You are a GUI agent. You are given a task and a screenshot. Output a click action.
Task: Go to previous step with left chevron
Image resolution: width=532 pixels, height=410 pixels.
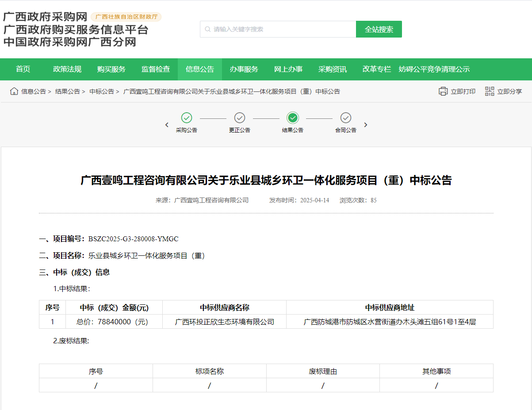[x=167, y=125]
